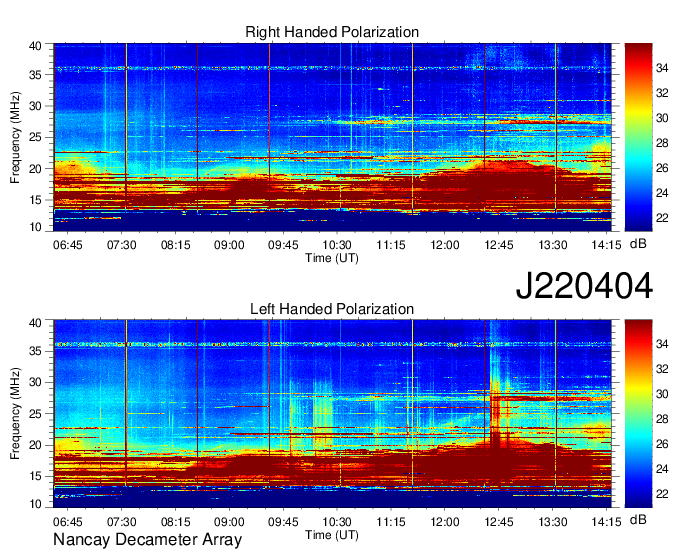680x552 pixels.
Task: Click "Time (UT)" label under the bottom plot
Action: click(332, 535)
